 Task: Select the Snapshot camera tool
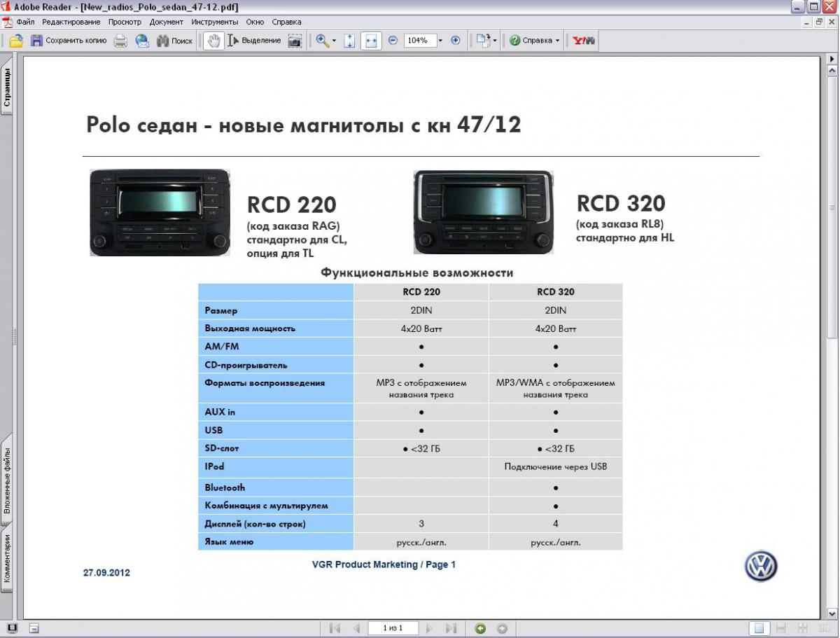coord(295,41)
